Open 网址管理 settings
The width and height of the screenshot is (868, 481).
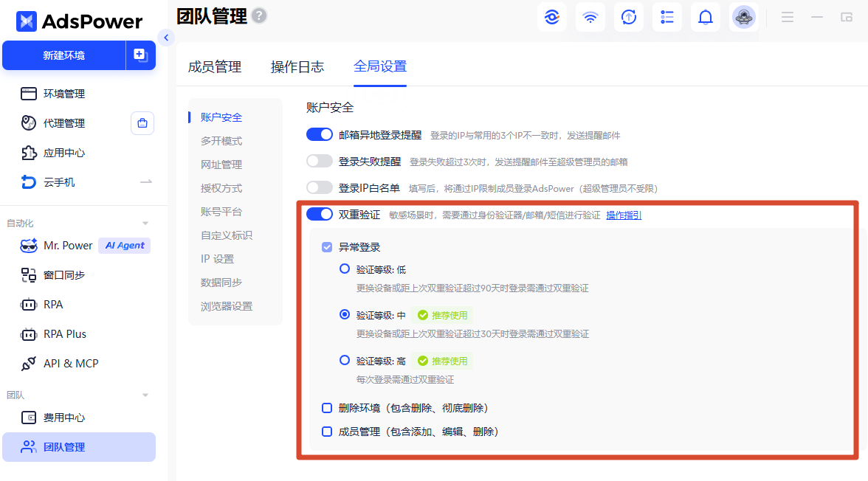pyautogui.click(x=221, y=165)
